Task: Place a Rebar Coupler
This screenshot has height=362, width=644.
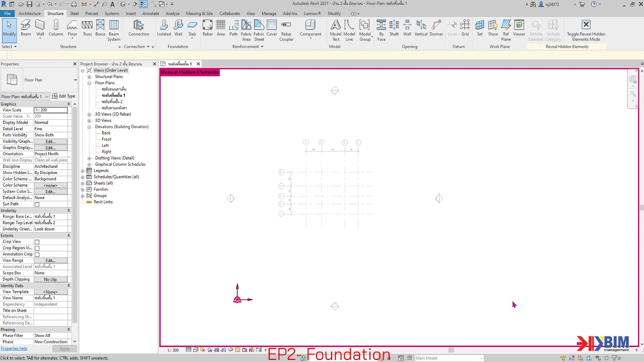Action: [x=286, y=31]
